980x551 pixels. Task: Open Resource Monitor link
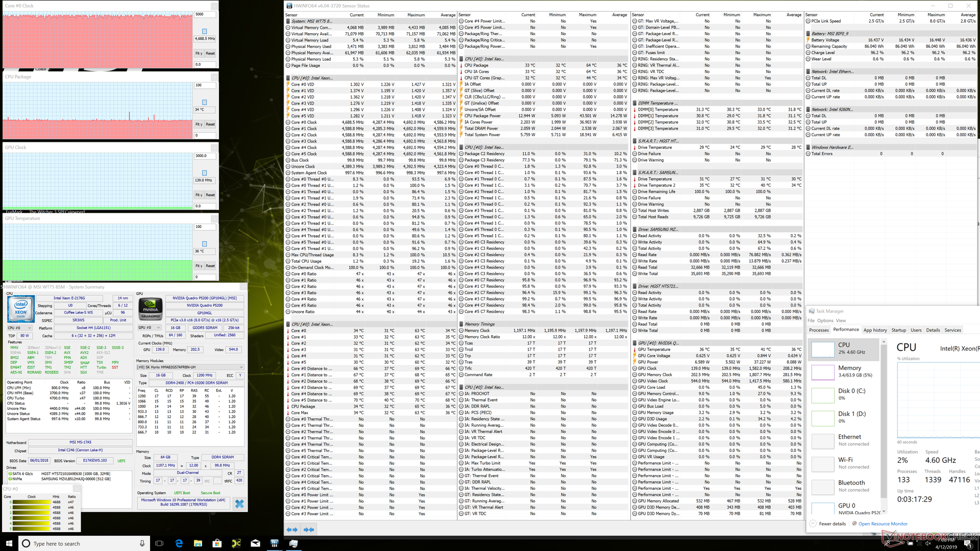(883, 523)
